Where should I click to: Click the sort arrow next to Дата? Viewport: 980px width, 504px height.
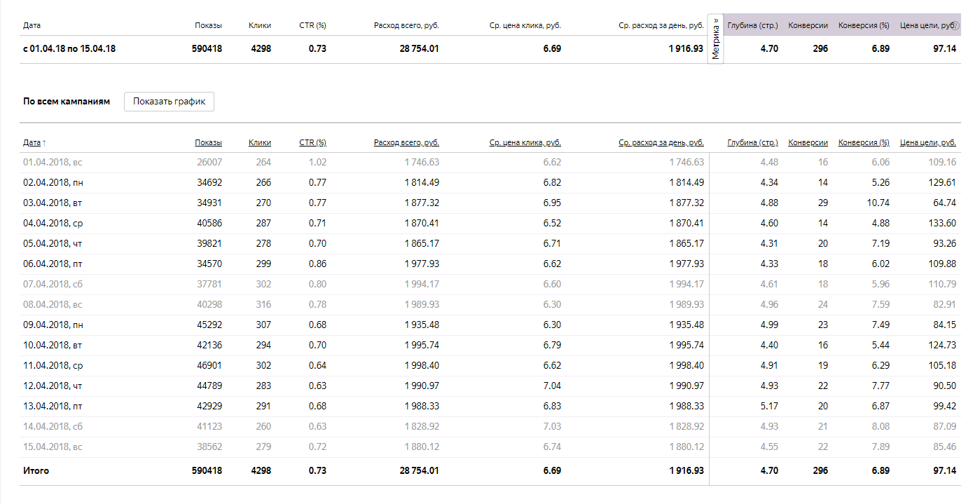point(45,143)
